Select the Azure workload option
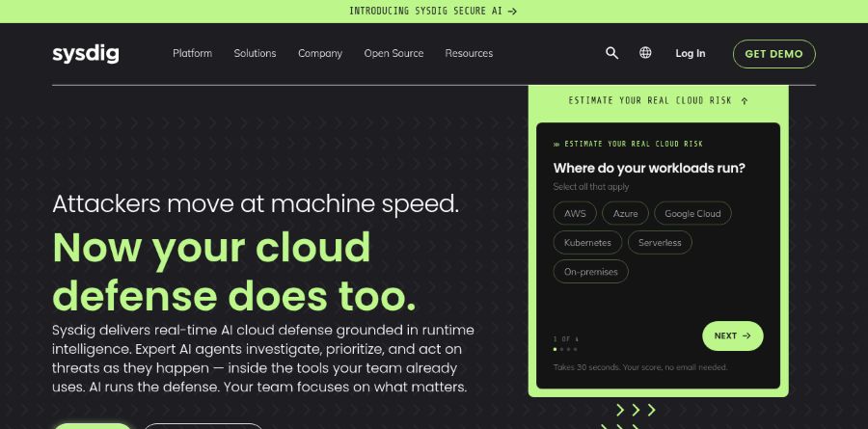Screen dimensions: 868x429 (x=625, y=213)
